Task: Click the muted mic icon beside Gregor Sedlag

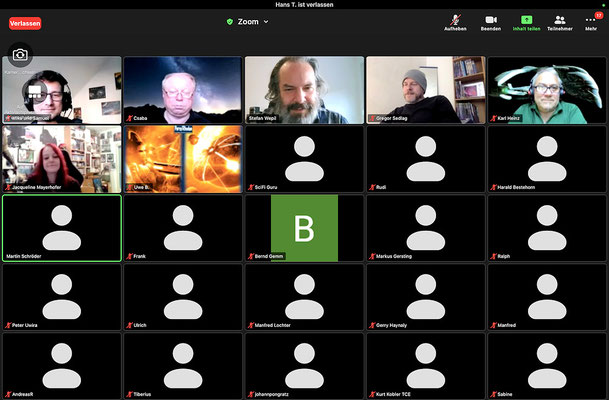Action: (372, 118)
